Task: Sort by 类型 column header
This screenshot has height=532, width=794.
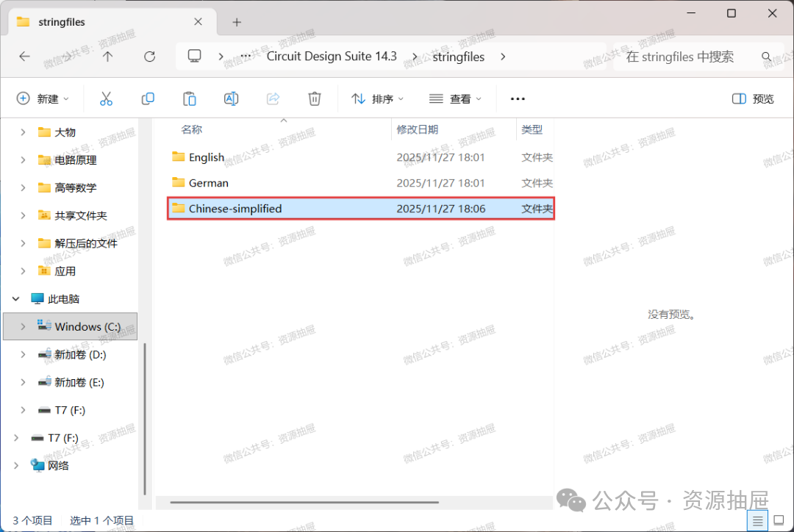Action: 532,129
